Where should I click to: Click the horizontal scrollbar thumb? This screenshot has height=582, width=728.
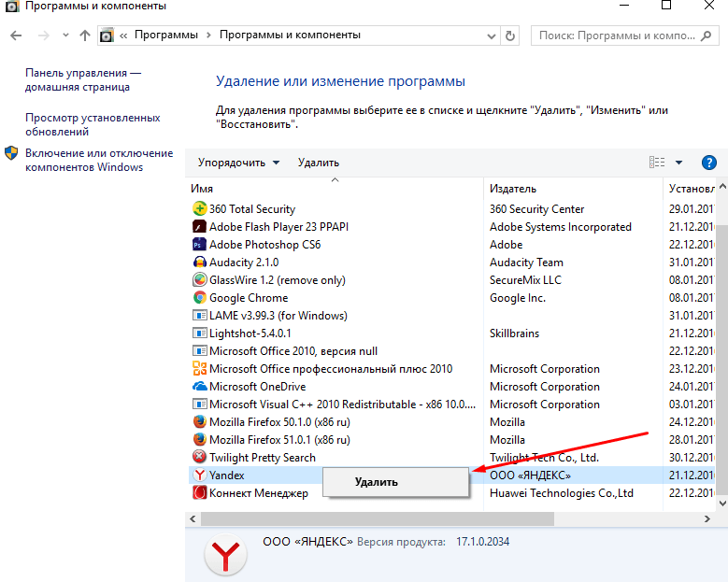tap(378, 518)
